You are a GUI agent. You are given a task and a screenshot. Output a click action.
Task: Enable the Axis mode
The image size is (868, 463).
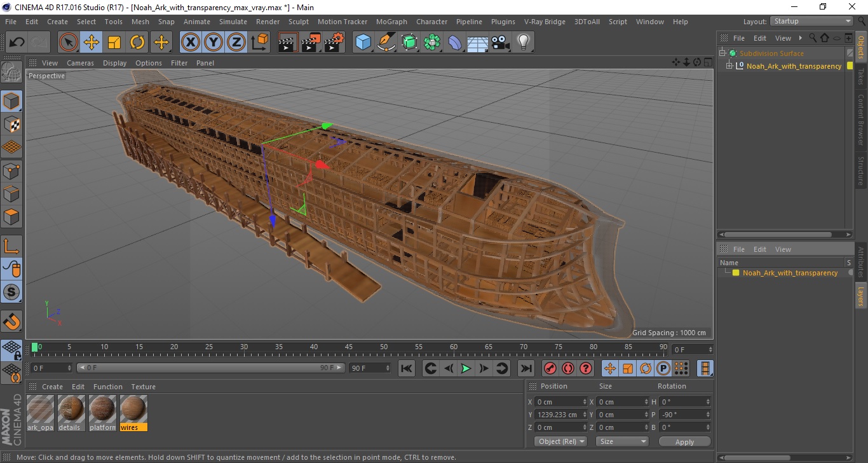pos(11,246)
